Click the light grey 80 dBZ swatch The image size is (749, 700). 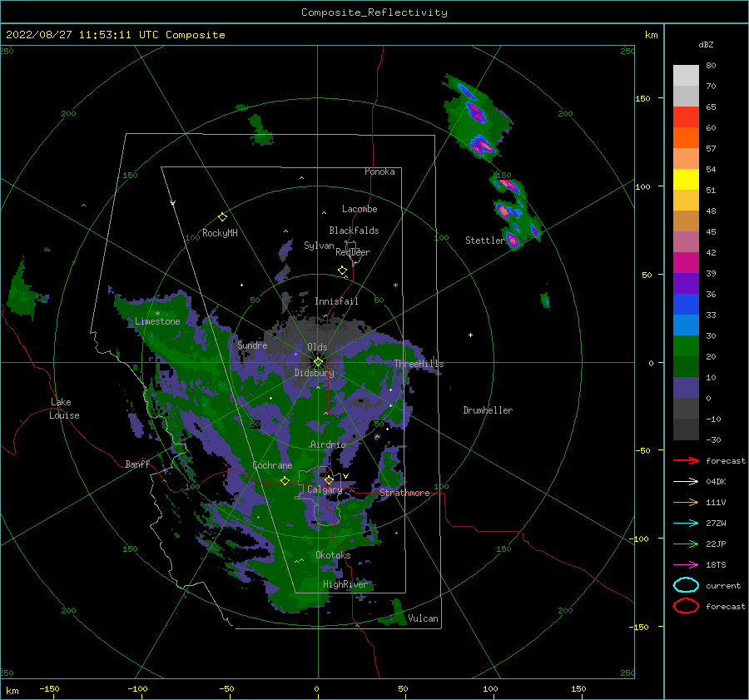click(x=686, y=75)
